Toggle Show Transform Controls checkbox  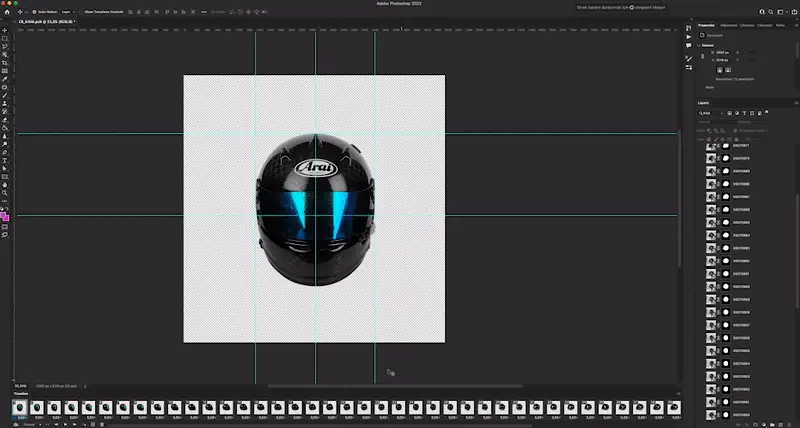coord(81,12)
